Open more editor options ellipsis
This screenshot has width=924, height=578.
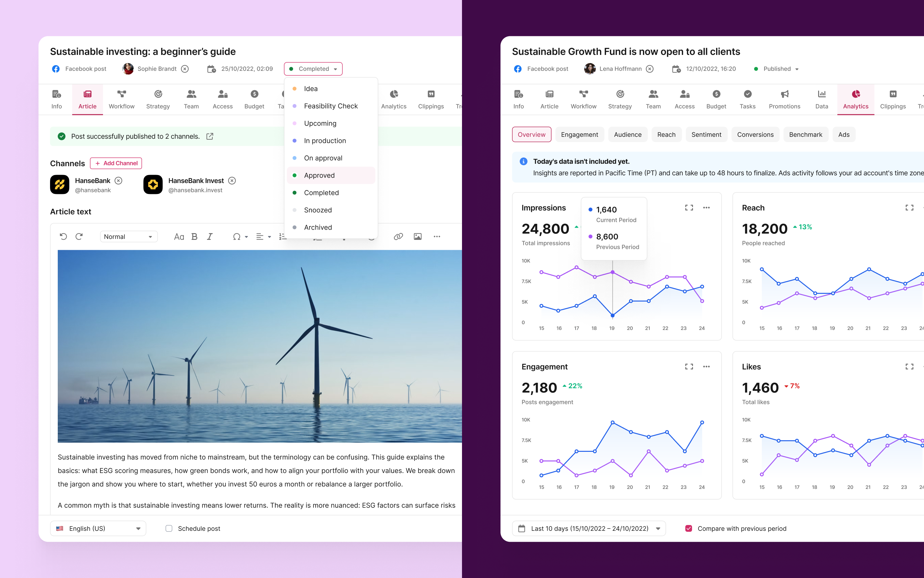[x=437, y=237]
